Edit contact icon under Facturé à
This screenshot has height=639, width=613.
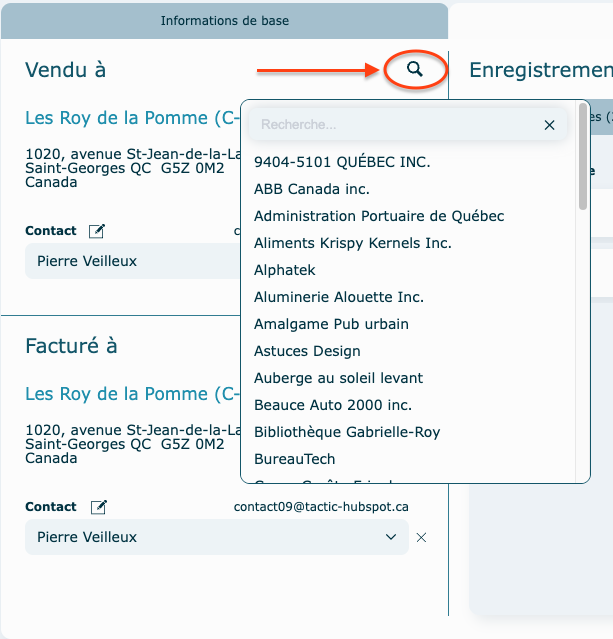click(x=97, y=507)
